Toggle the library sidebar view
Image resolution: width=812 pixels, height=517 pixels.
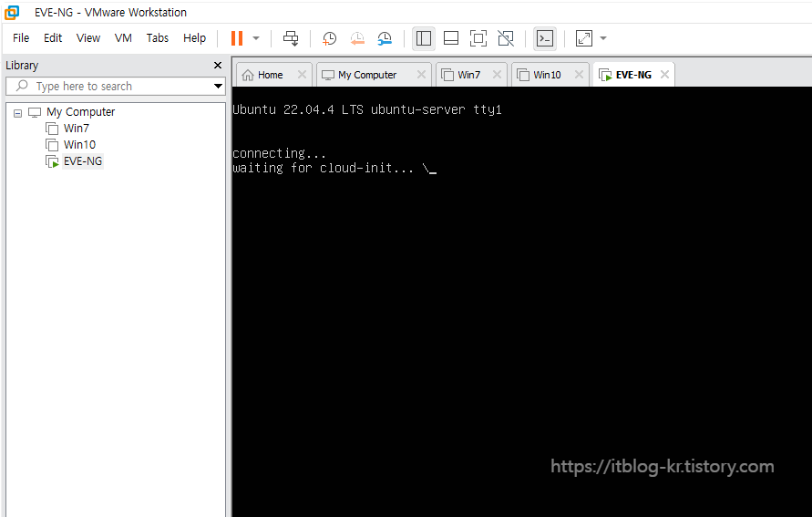click(424, 38)
